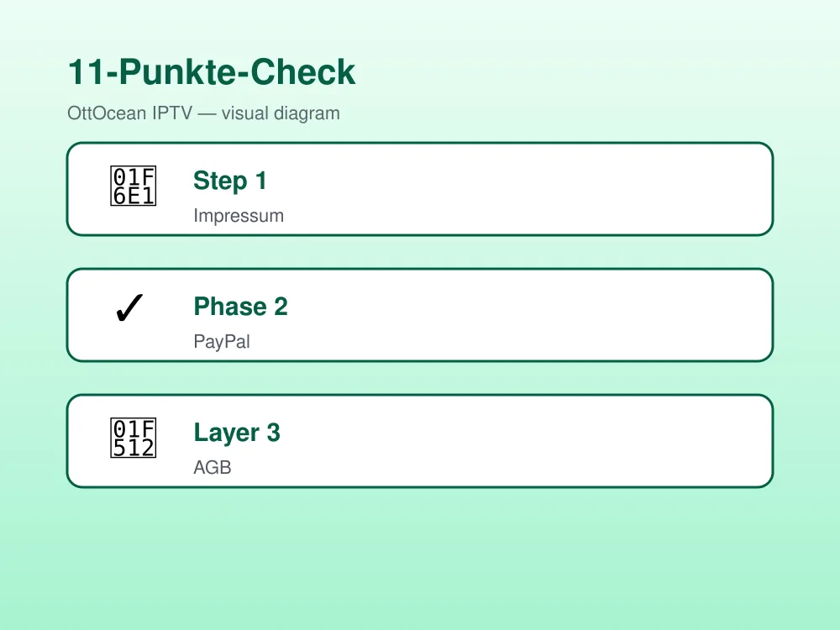Click the green background below Layer 3 card
Screen dimensions: 840x630
point(420,557)
